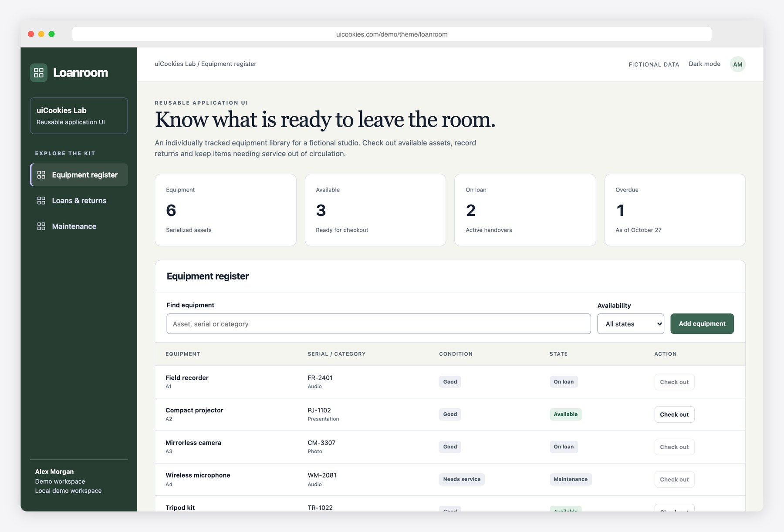Click the FICTIONAL DATA label
This screenshot has height=532, width=784.
(x=654, y=64)
